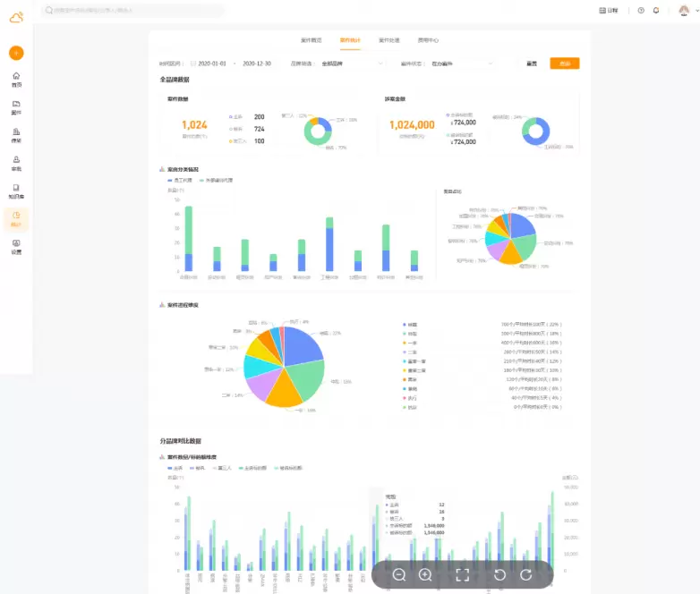Rotate image clockwise using viewer toolbar

pos(525,574)
